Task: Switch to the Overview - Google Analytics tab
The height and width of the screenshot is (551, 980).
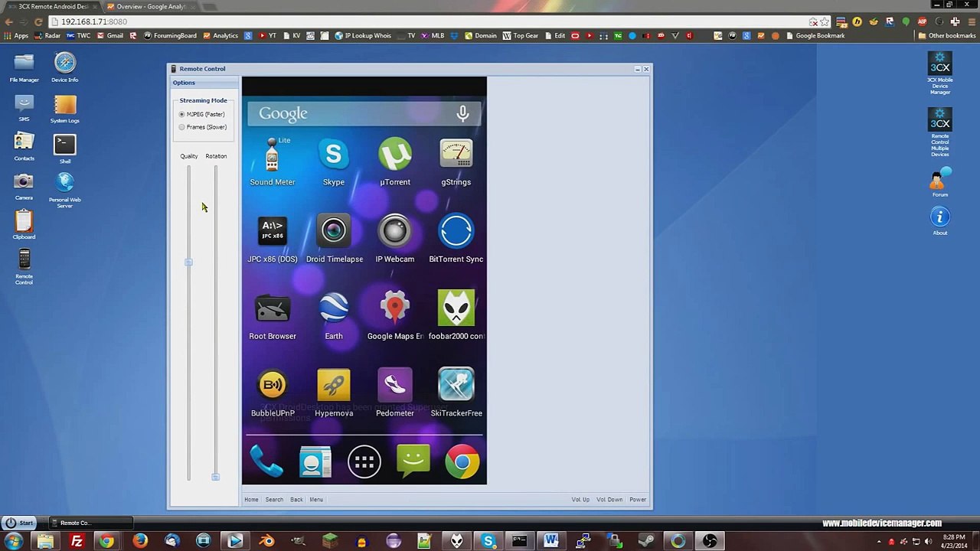Action: point(149,6)
